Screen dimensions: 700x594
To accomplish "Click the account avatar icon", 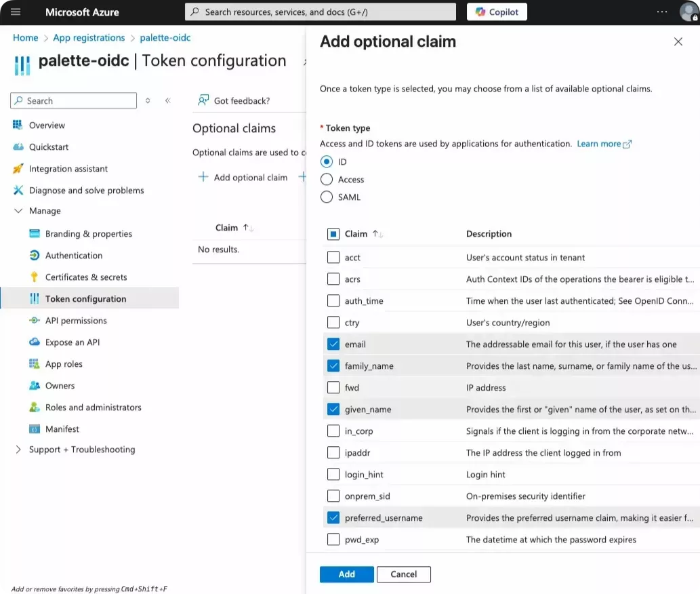I will pyautogui.click(x=689, y=12).
